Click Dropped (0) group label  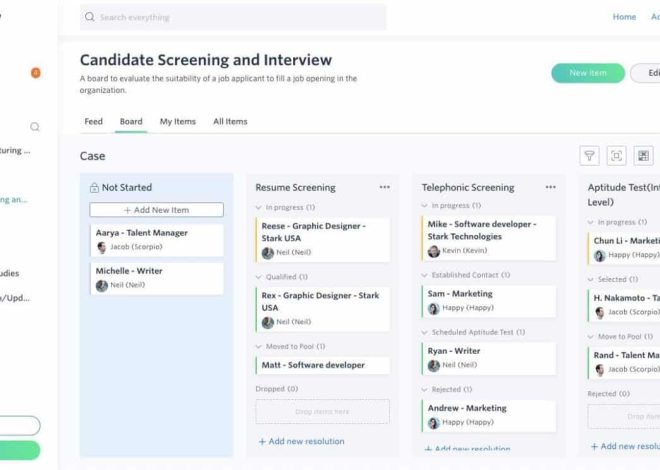tap(277, 389)
